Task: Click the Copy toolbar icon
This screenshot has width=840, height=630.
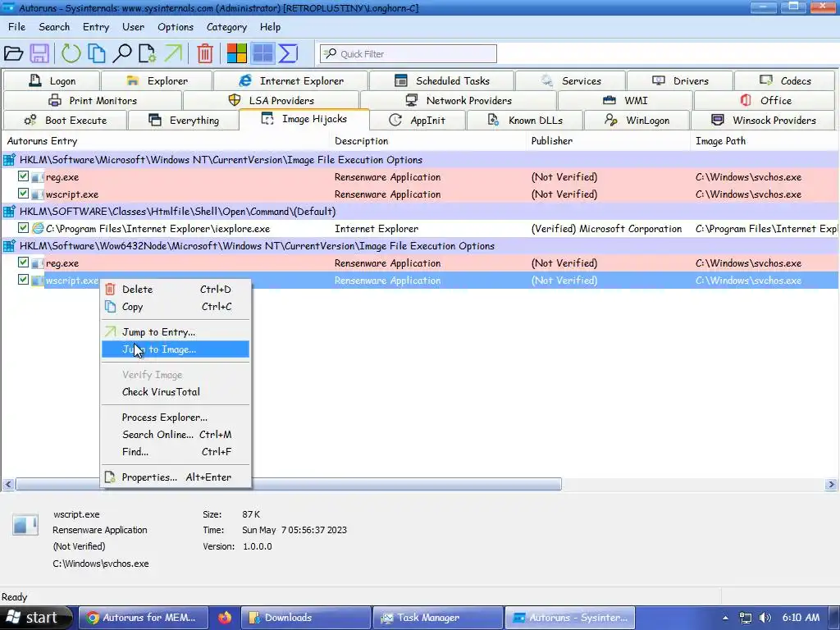Action: (x=97, y=53)
